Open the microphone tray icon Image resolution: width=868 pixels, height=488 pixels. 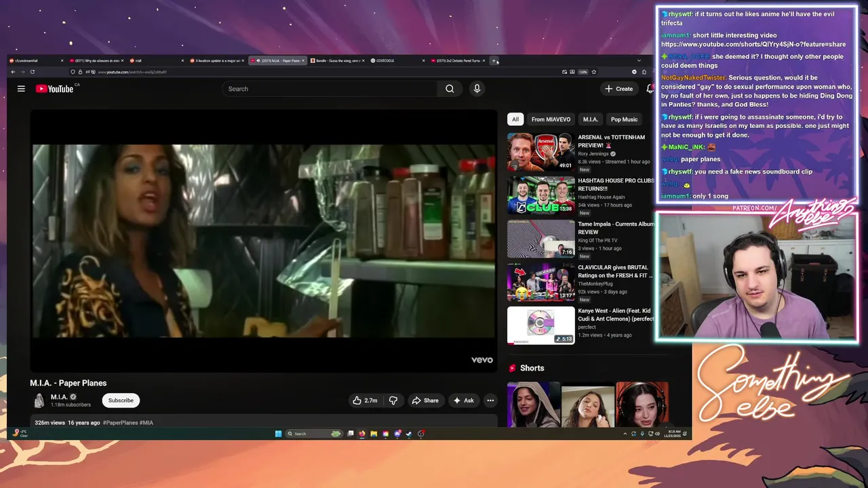(x=642, y=434)
